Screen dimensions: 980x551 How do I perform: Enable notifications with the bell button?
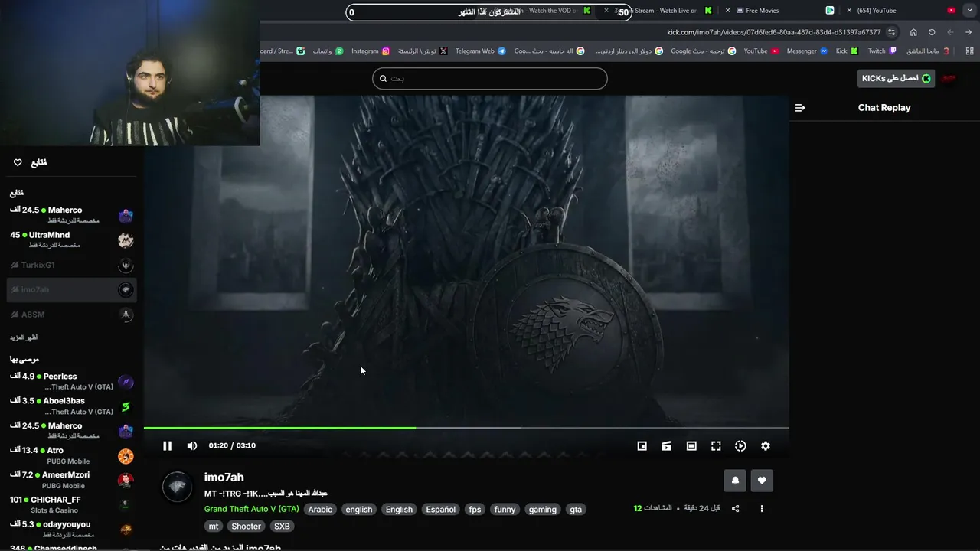tap(735, 481)
